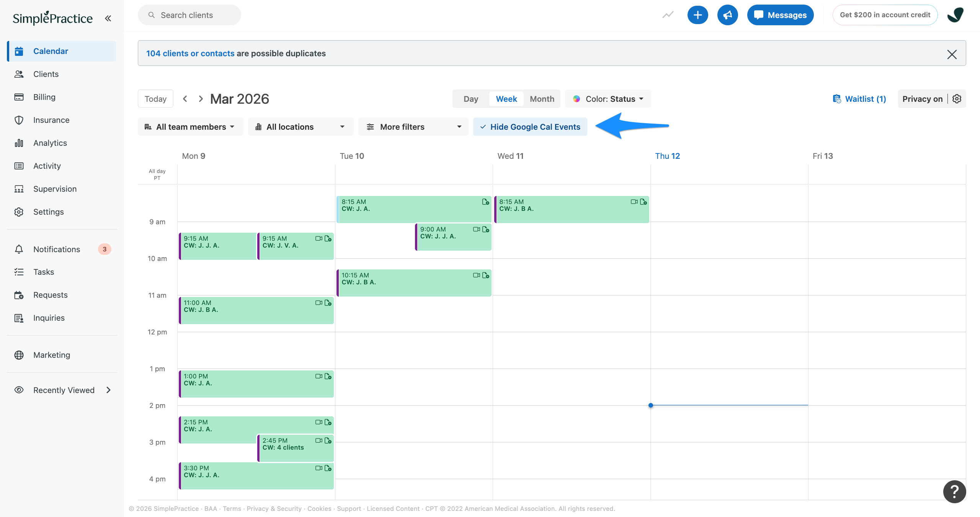Go to next week arrow
This screenshot has width=980, height=517.
click(201, 99)
